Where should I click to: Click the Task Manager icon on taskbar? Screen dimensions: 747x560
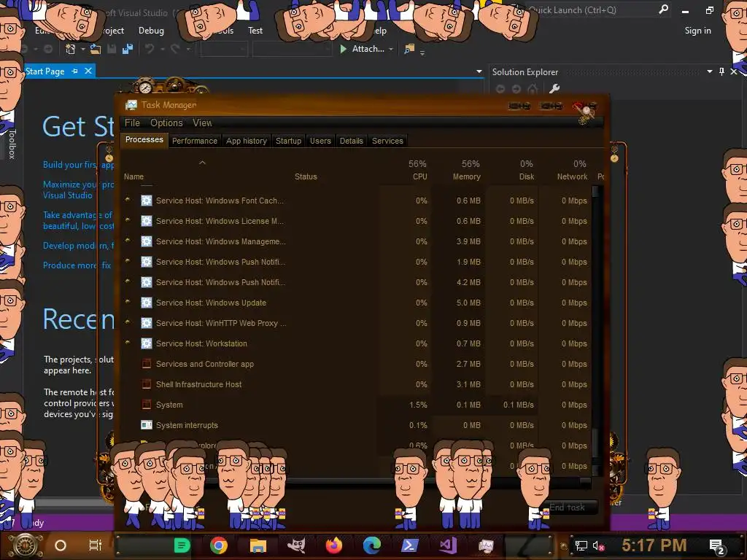coord(486,545)
